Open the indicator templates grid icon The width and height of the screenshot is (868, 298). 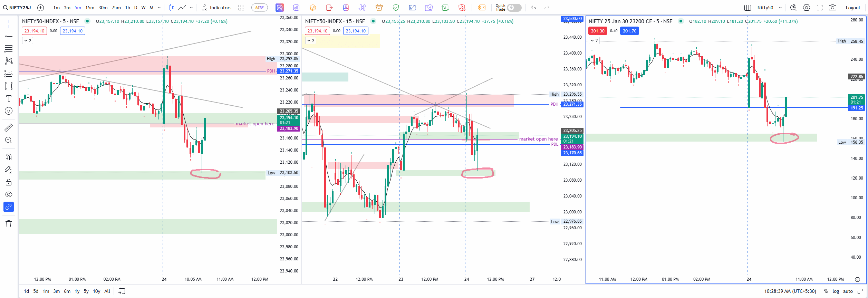click(241, 8)
